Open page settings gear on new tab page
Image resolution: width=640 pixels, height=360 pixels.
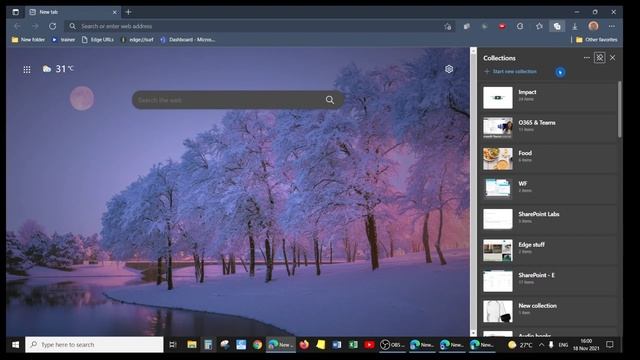pos(449,69)
